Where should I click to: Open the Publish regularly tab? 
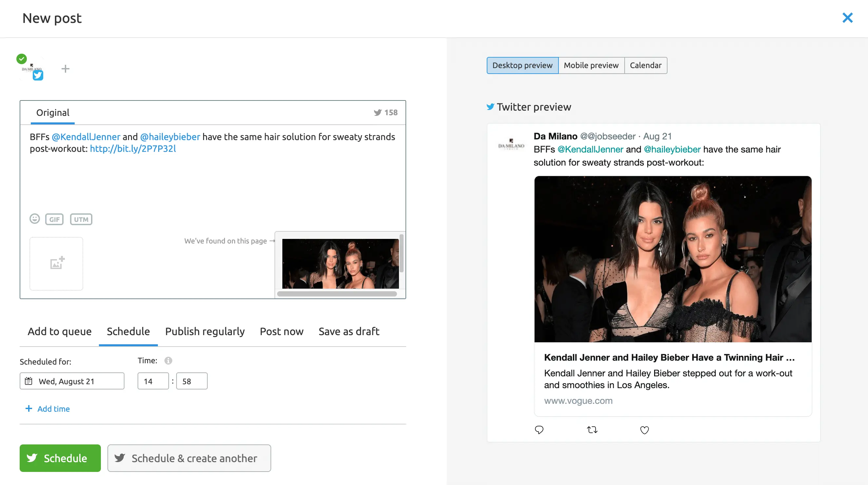[x=205, y=331]
